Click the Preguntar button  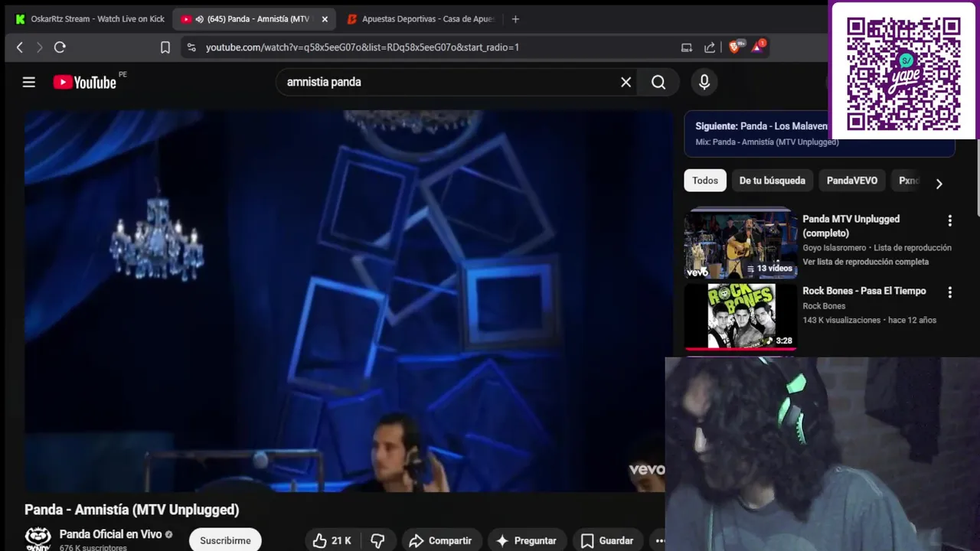(x=527, y=540)
